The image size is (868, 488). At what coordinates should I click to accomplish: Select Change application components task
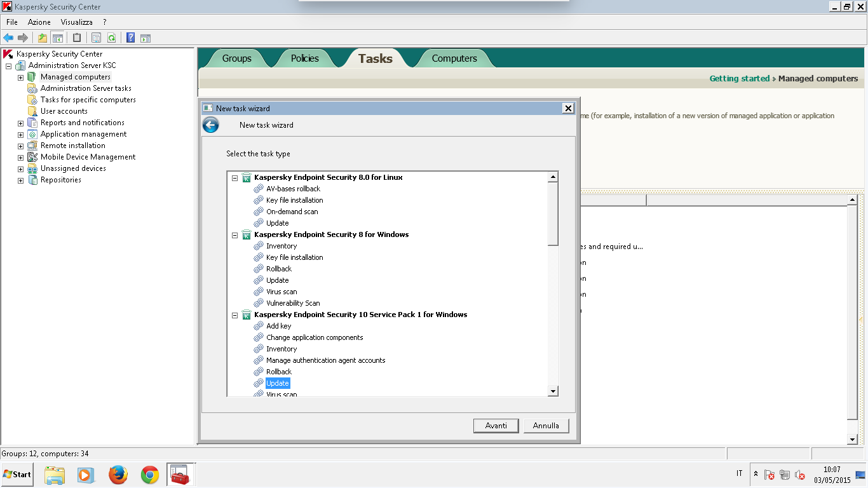coord(315,337)
